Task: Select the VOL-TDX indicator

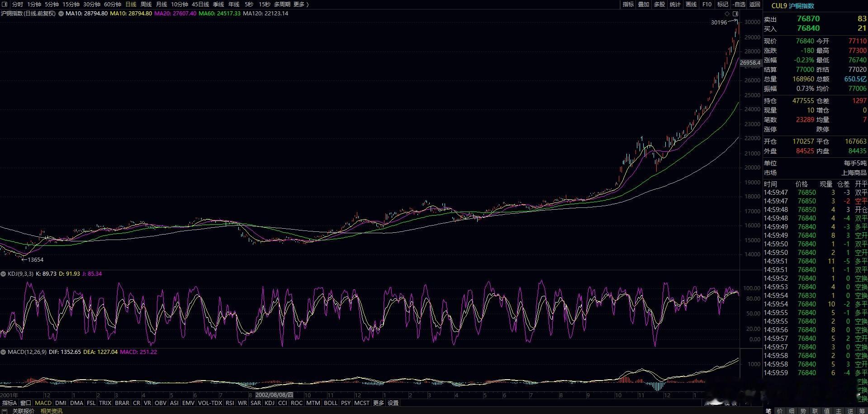Action: tap(210, 403)
